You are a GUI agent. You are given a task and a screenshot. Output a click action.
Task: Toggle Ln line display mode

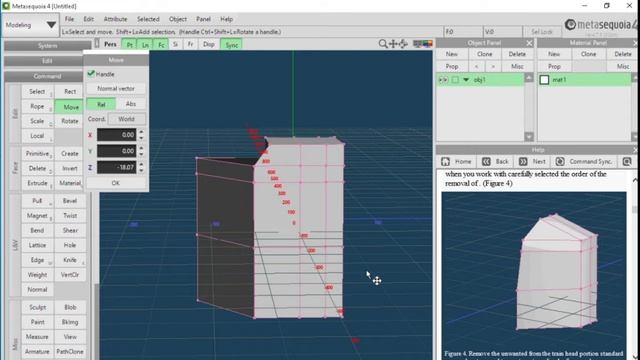145,44
